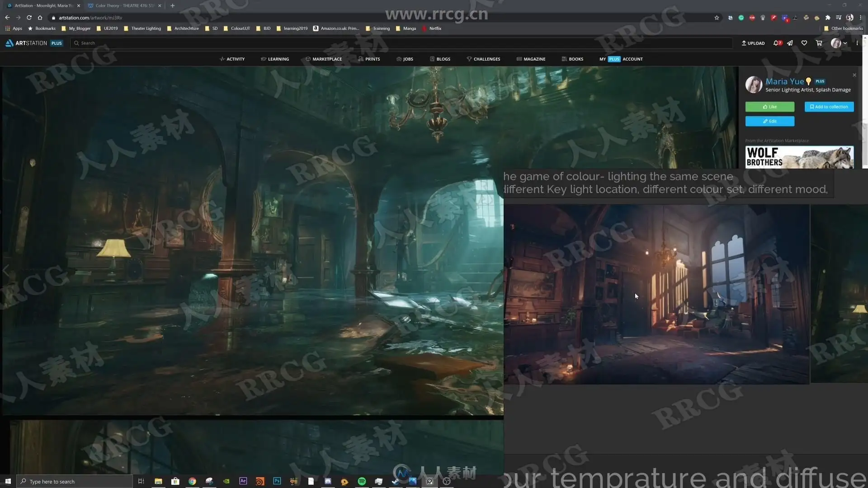Image resolution: width=868 pixels, height=488 pixels.
Task: Bookmark this page with star icon
Action: click(717, 18)
